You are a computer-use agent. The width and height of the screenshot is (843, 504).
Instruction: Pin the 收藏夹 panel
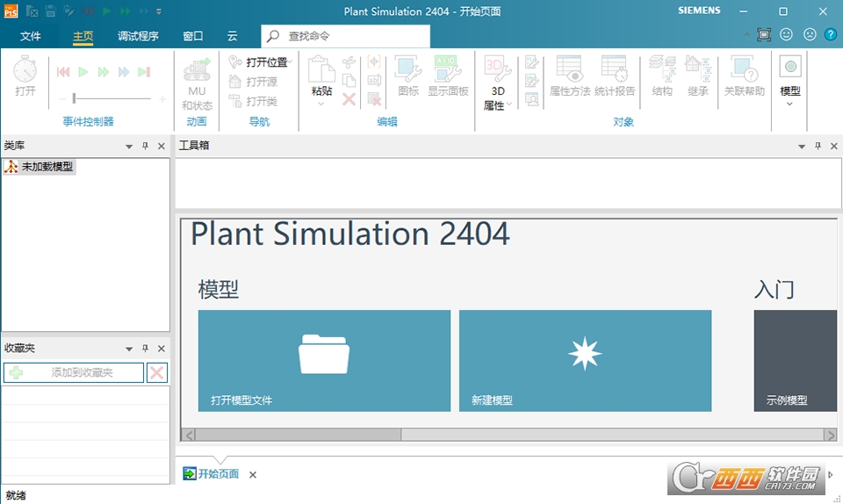click(145, 349)
